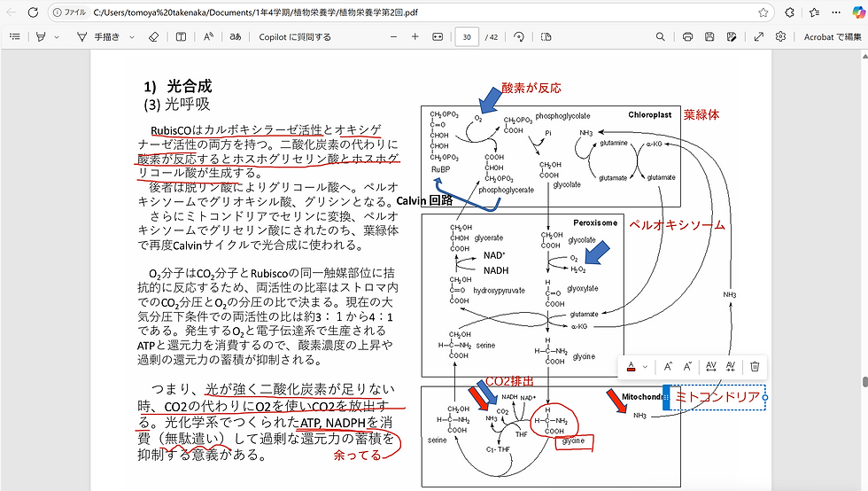Click the blue move handle of the text box

(666, 397)
